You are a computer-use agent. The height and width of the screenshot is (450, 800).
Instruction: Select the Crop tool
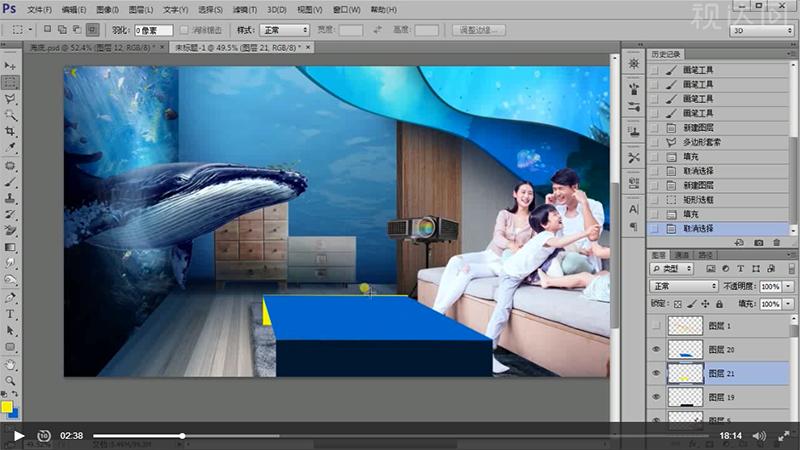click(10, 132)
